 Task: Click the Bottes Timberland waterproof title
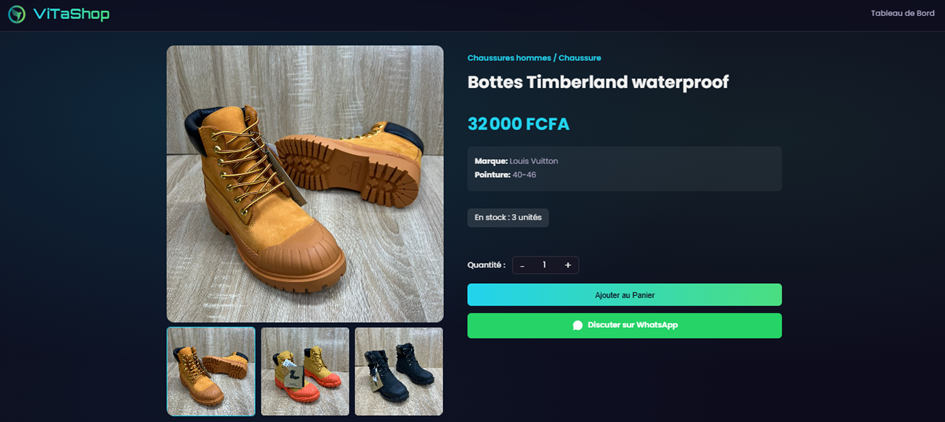(598, 82)
